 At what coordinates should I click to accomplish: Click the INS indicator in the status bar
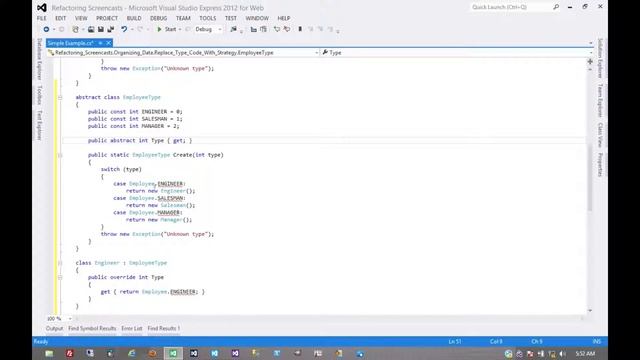(597, 342)
